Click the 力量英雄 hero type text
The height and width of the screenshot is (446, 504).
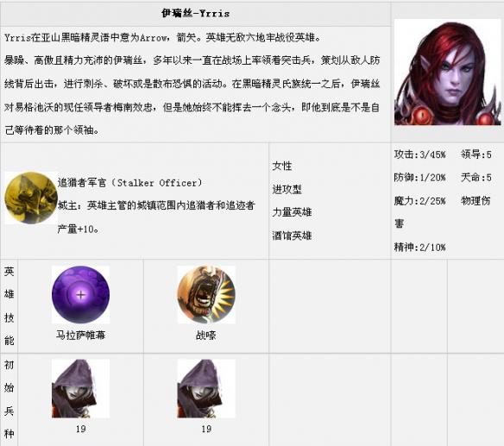(292, 212)
